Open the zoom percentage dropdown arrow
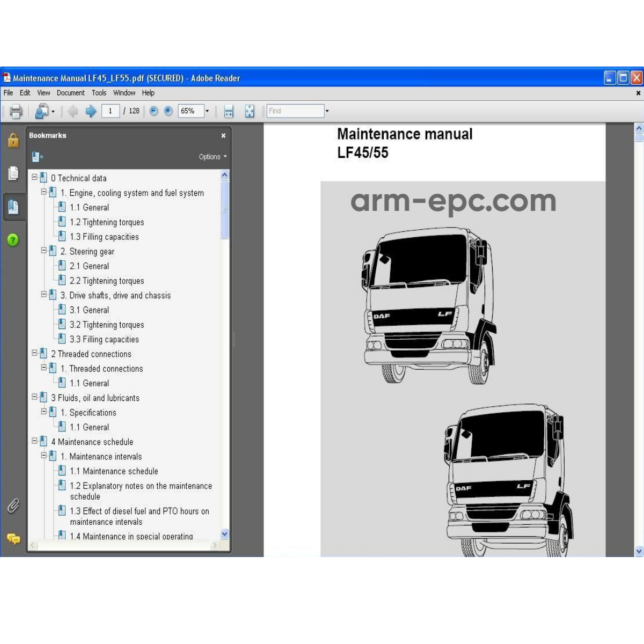The height and width of the screenshot is (644, 644). 207,111
